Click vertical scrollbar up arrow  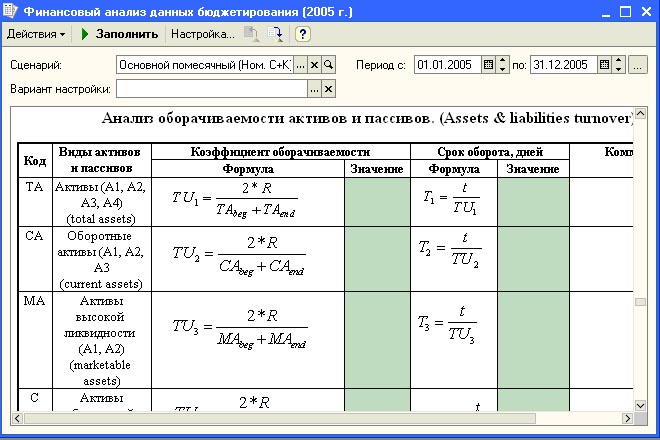640,113
